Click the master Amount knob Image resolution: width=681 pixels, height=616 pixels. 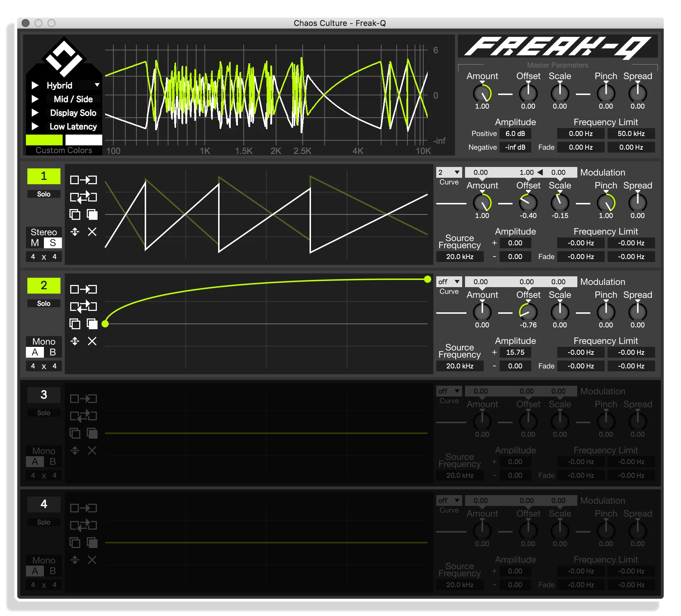pos(482,93)
